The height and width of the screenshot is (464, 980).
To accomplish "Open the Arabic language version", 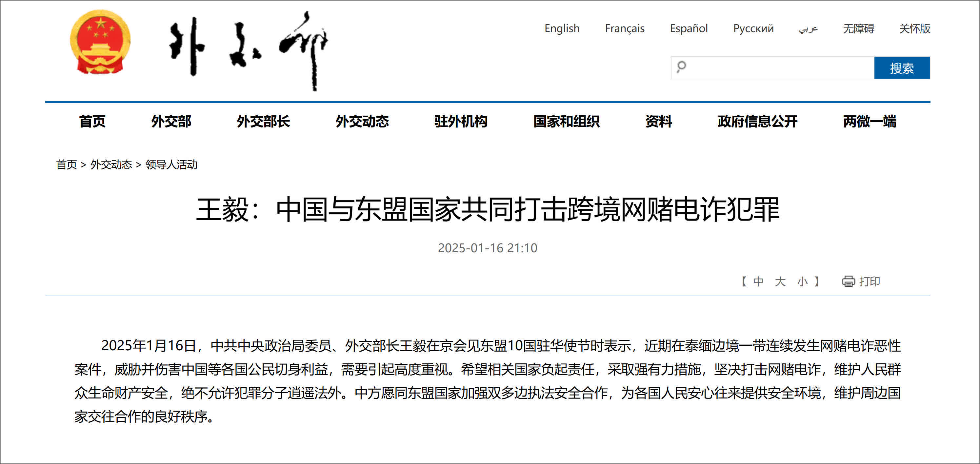I will 808,29.
